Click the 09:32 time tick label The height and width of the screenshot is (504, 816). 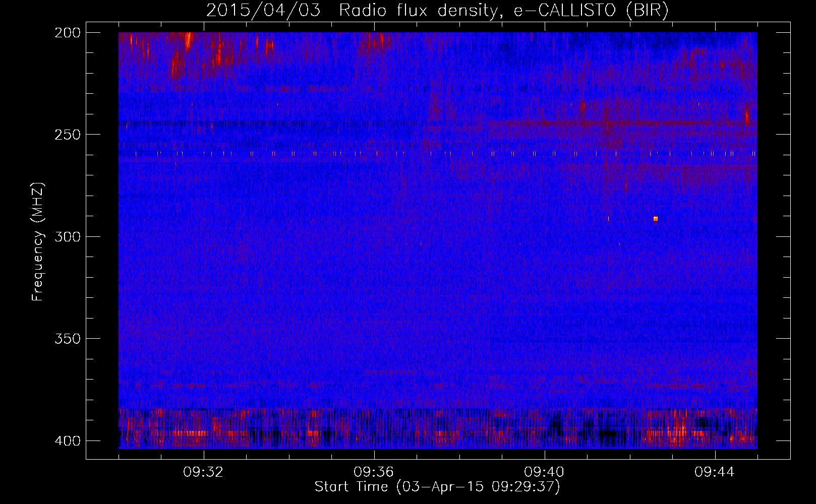click(204, 472)
